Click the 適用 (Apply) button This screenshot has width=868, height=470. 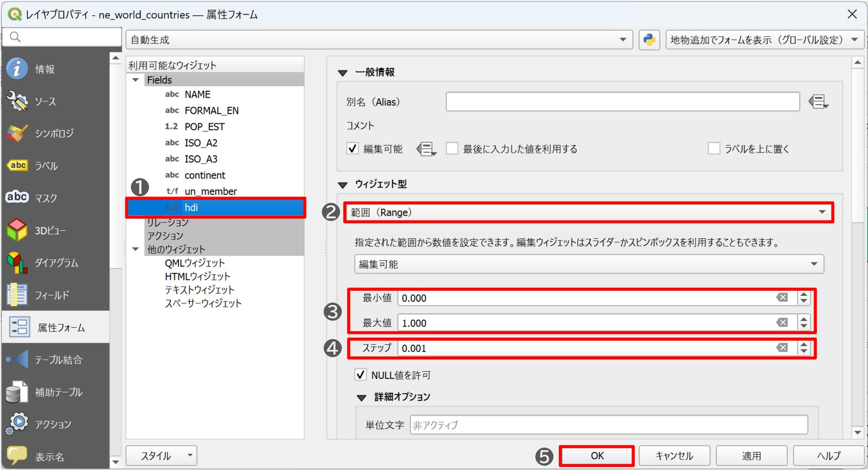coord(751,456)
